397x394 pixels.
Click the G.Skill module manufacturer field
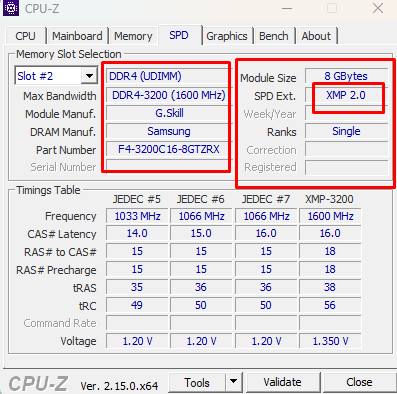(168, 113)
